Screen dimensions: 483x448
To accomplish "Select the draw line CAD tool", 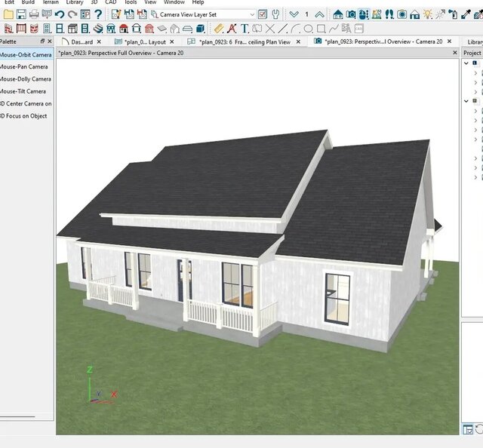I will tap(282, 29).
